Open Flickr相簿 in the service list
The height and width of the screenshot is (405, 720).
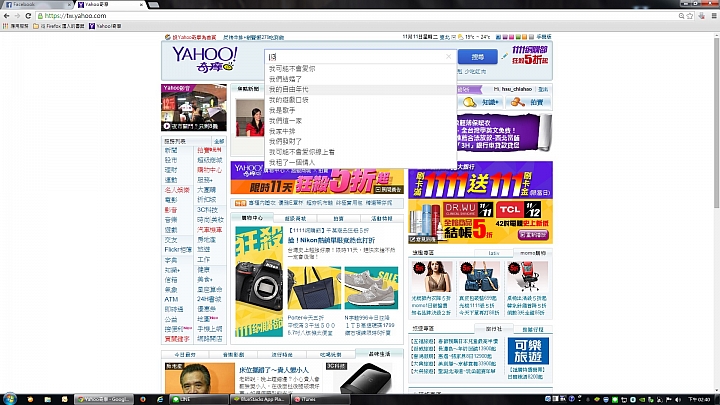(x=178, y=250)
